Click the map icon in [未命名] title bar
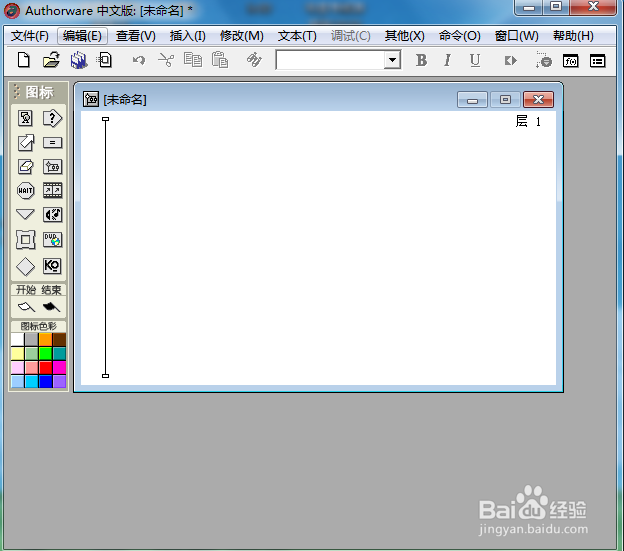The height and width of the screenshot is (551, 624). [91, 99]
